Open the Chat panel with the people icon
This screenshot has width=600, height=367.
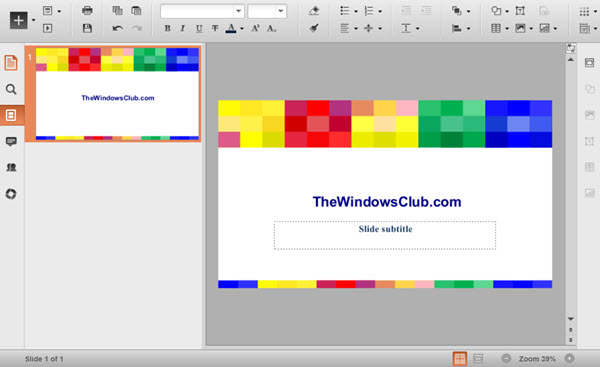[x=11, y=167]
